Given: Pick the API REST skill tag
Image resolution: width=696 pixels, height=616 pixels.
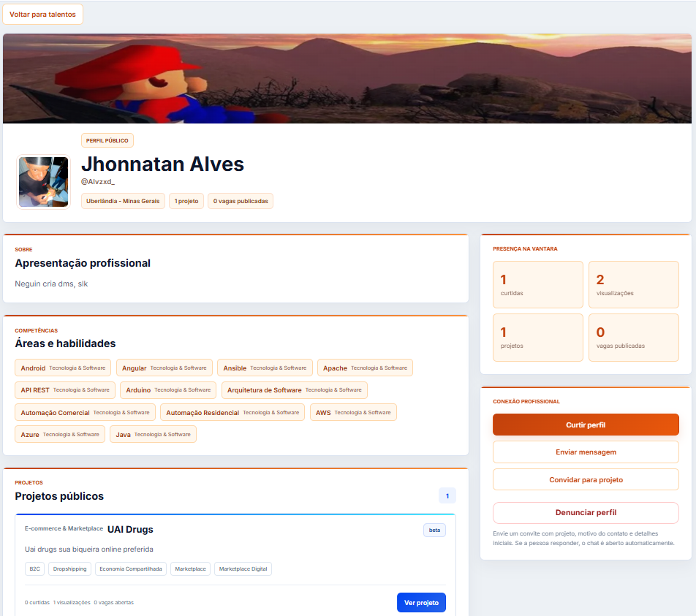Looking at the screenshot, I should [65, 390].
